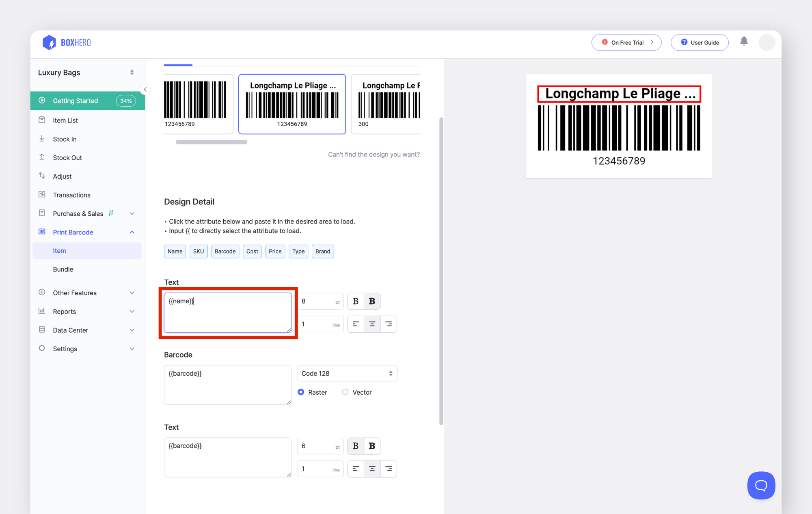Viewport: 812px width, 514px height.
Task: Collapse the Print Barcode section
Action: 132,232
